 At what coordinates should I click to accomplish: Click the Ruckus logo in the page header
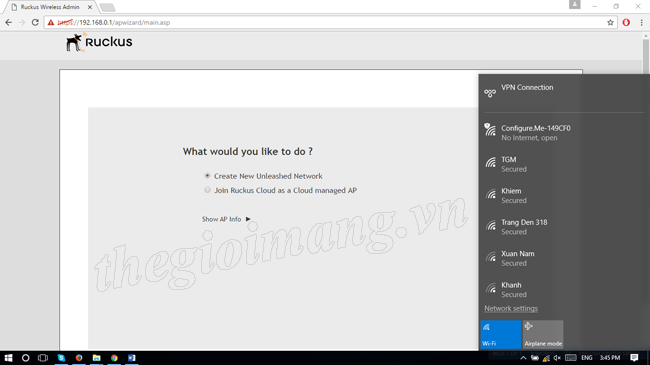[99, 42]
